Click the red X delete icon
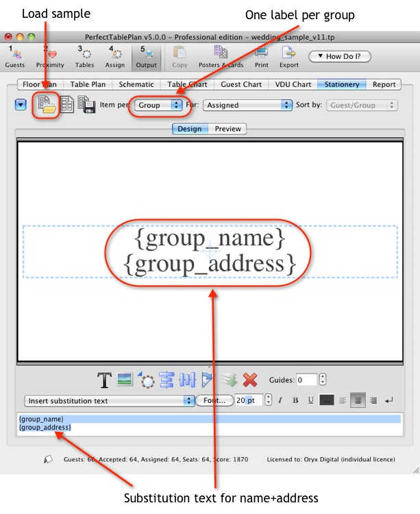 click(x=250, y=380)
